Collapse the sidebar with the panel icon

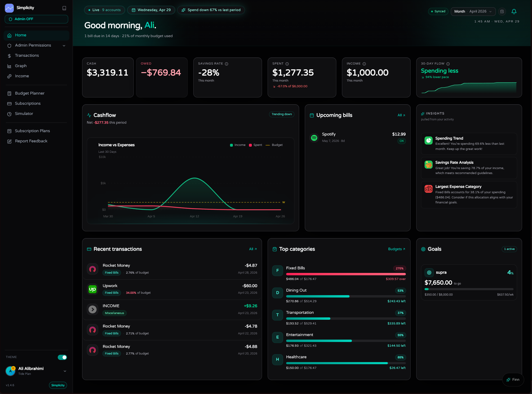pos(64,8)
